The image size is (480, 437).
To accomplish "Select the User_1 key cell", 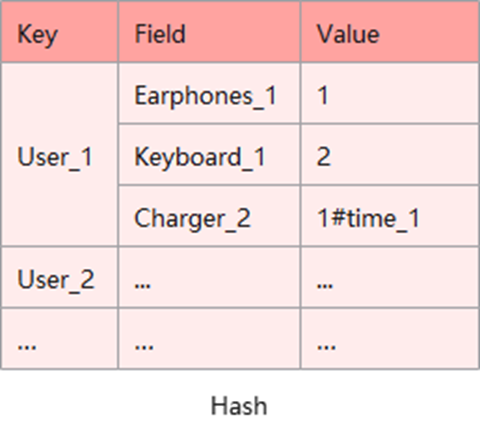I will tap(60, 155).
